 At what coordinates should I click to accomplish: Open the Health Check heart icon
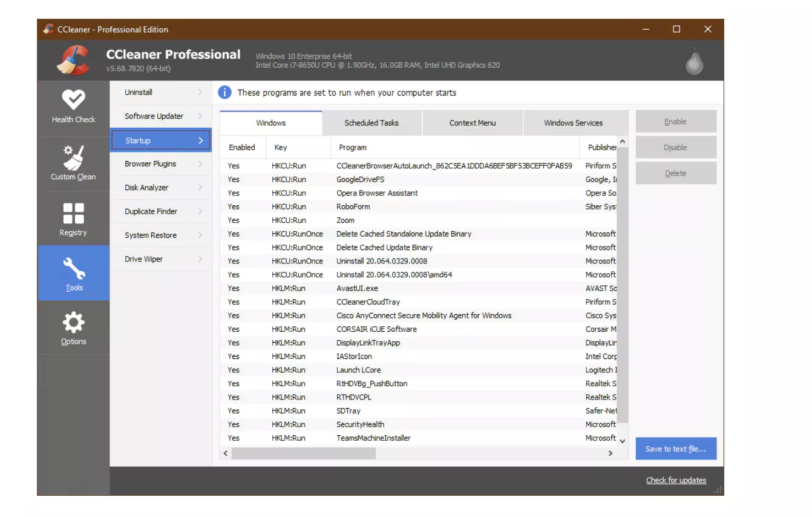[x=73, y=100]
